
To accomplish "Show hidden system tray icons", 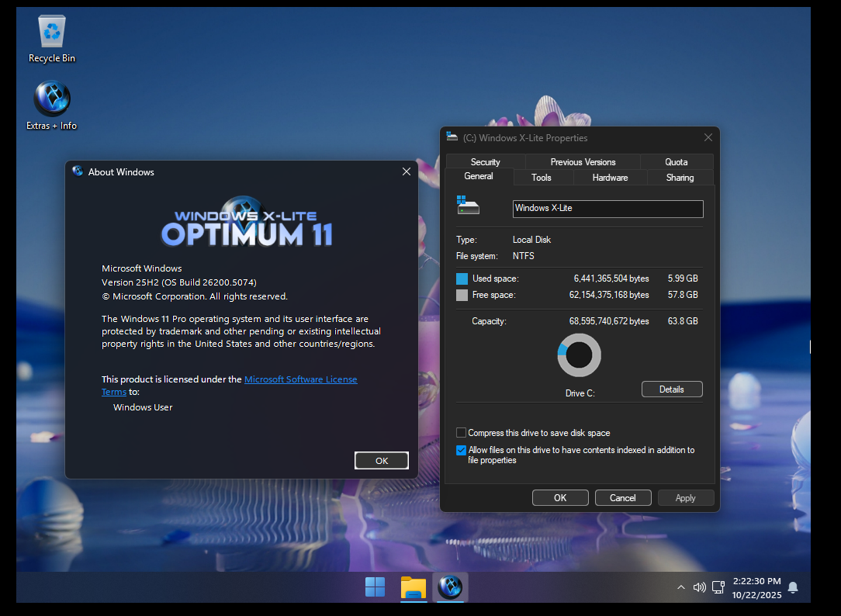I will (x=681, y=587).
